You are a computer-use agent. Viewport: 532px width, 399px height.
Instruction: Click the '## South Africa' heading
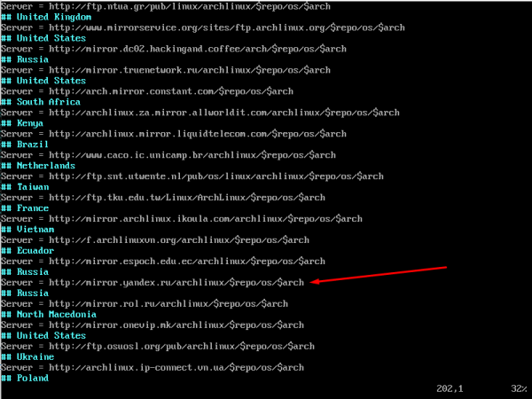pos(41,102)
